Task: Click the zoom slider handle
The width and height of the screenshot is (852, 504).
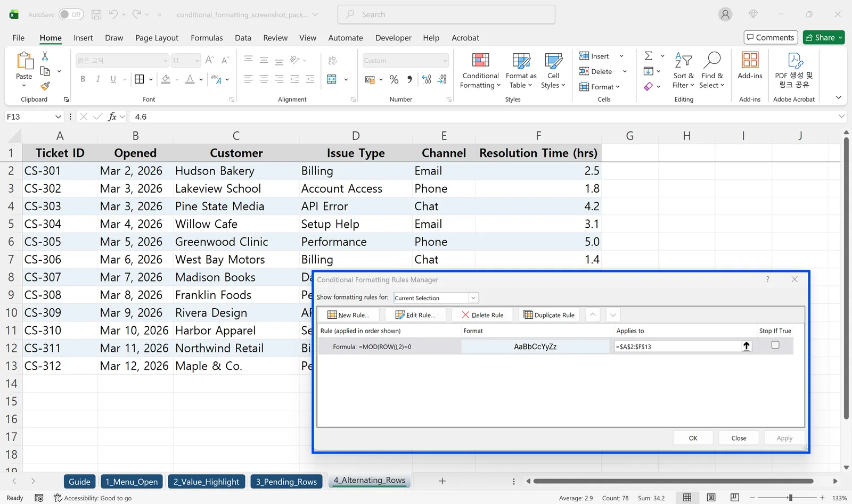Action: coord(790,498)
